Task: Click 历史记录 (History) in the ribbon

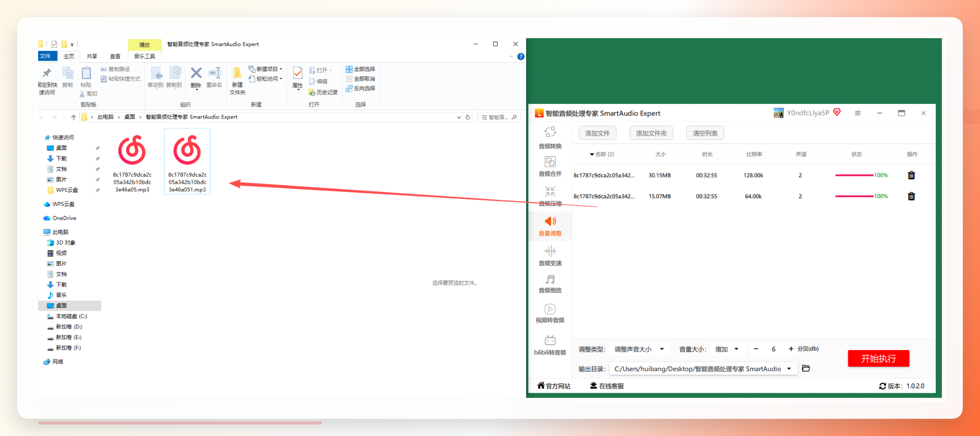Action: pos(323,92)
